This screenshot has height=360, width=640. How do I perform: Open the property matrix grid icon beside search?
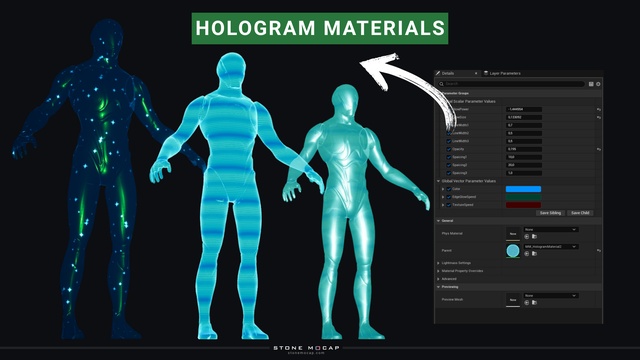coord(591,84)
